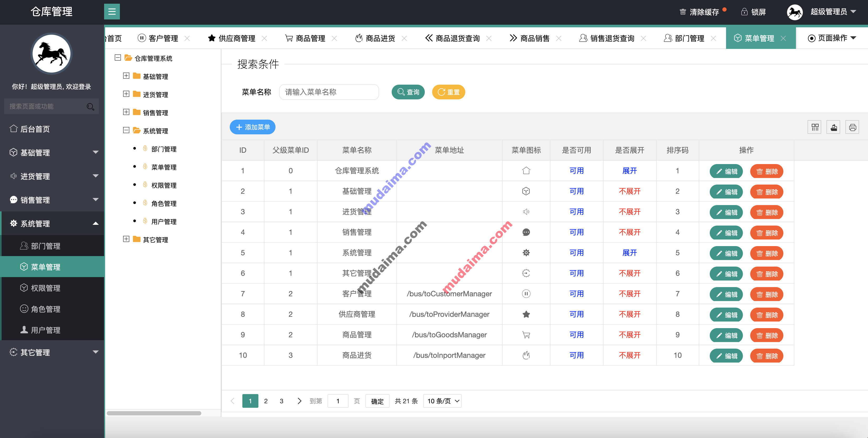This screenshot has height=438, width=868.
Task: Click 删除 for 商品进货 row
Action: tap(767, 356)
